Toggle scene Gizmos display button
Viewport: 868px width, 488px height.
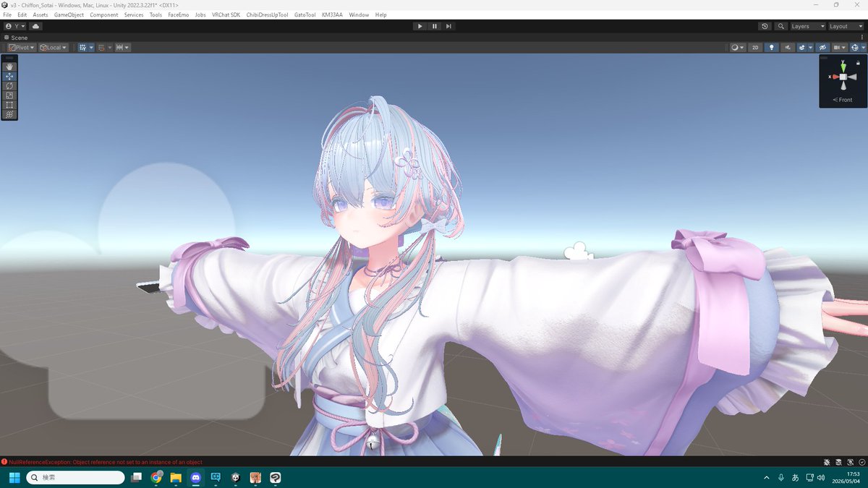coord(855,47)
